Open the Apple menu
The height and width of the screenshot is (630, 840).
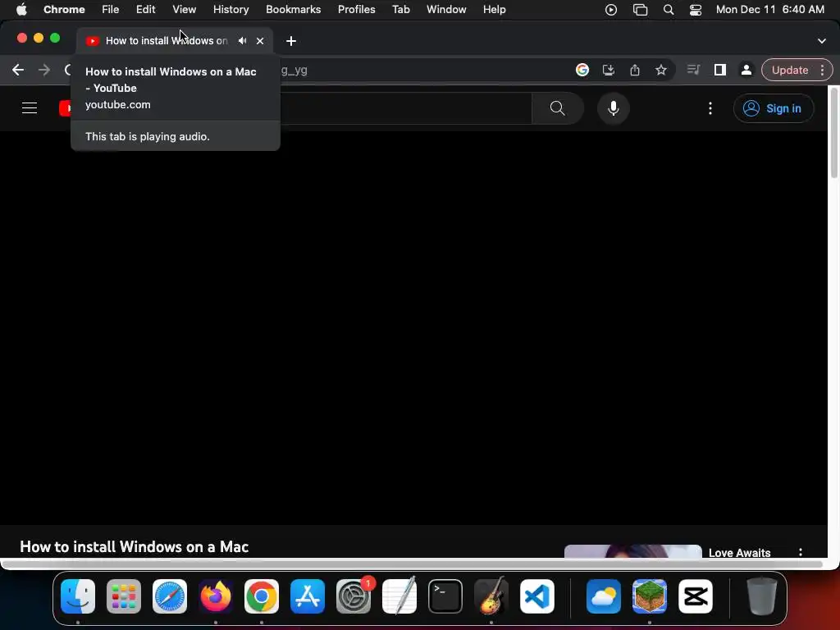[x=21, y=10]
